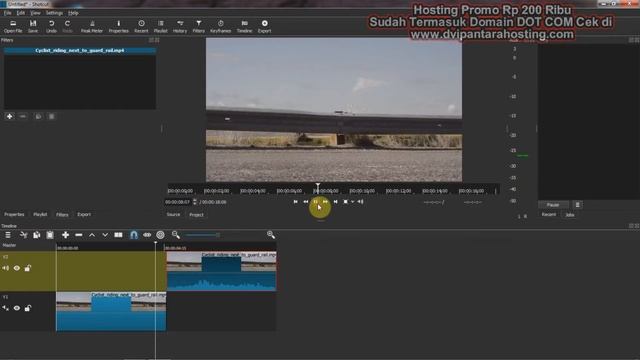Viewport: 640px width, 360px height.
Task: Open the Settings menu
Action: click(x=54, y=13)
